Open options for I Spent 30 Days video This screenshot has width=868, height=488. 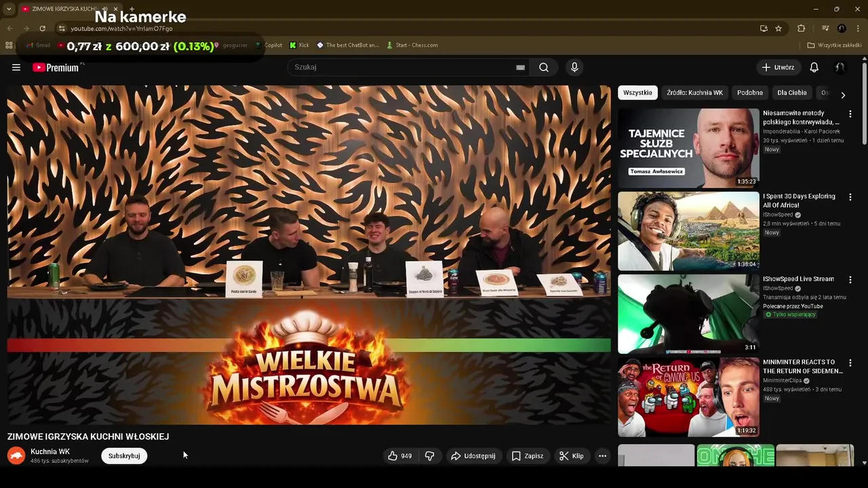(x=850, y=197)
